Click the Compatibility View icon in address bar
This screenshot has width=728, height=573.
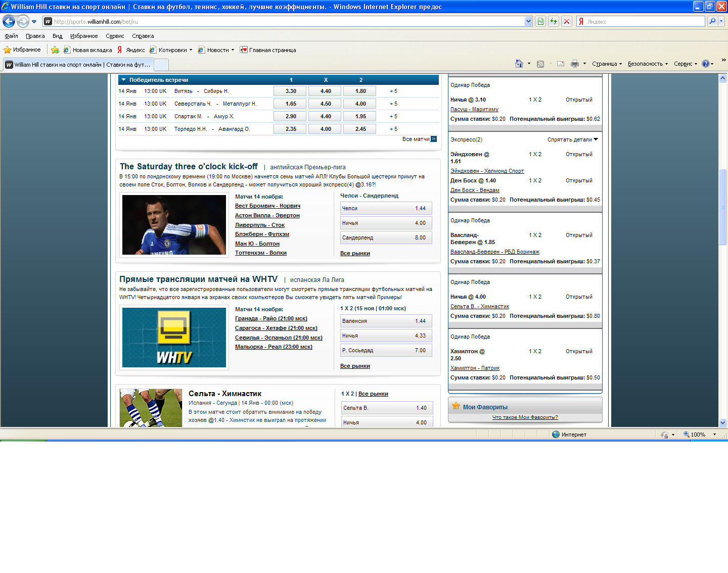pos(540,21)
